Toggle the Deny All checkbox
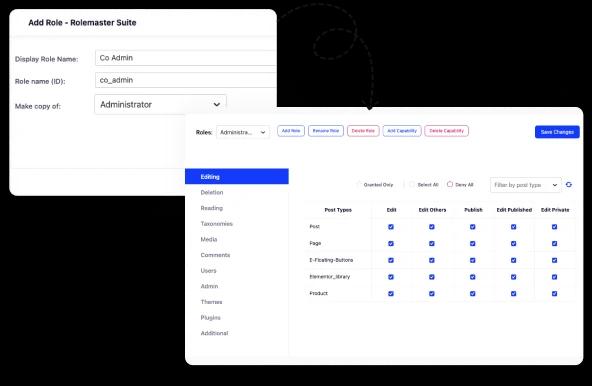The width and height of the screenshot is (592, 386). [450, 184]
